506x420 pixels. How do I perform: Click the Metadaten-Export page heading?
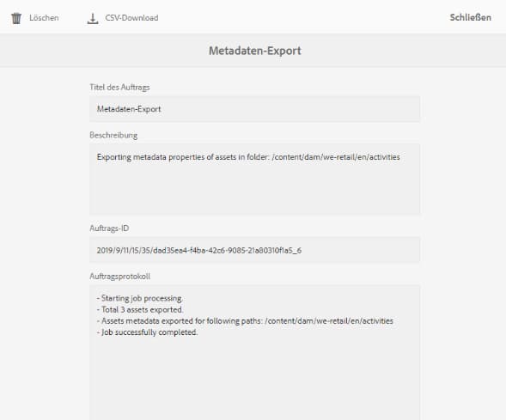click(x=255, y=51)
